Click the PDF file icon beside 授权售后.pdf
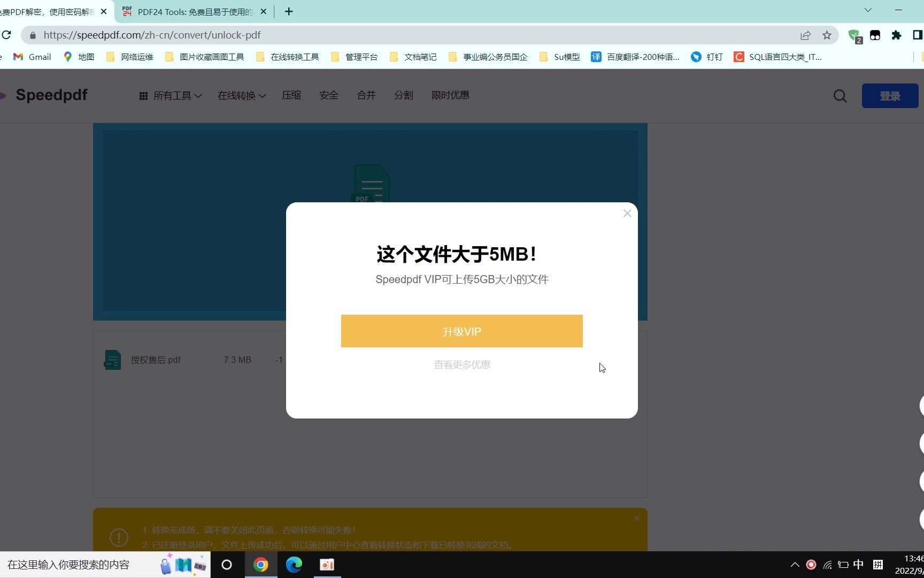The image size is (924, 578). click(x=112, y=360)
